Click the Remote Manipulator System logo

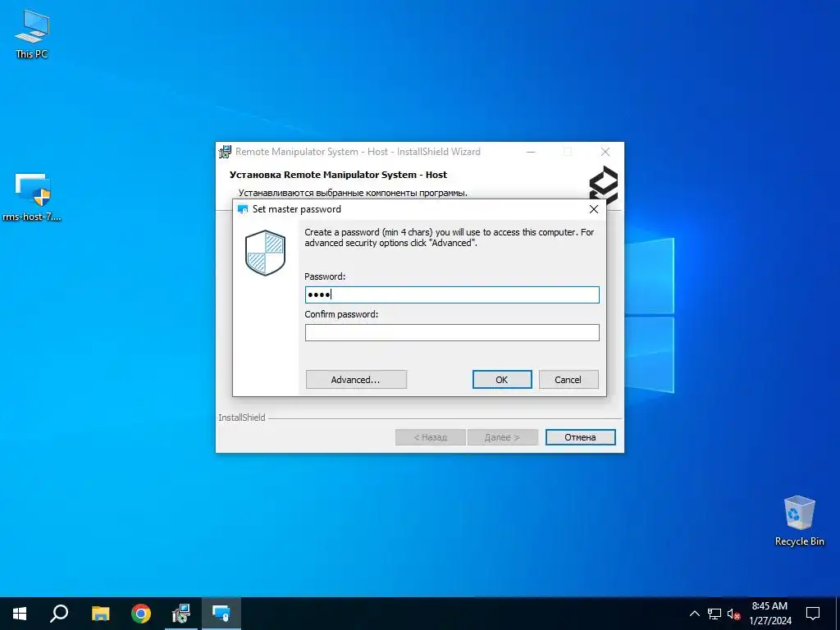[604, 183]
